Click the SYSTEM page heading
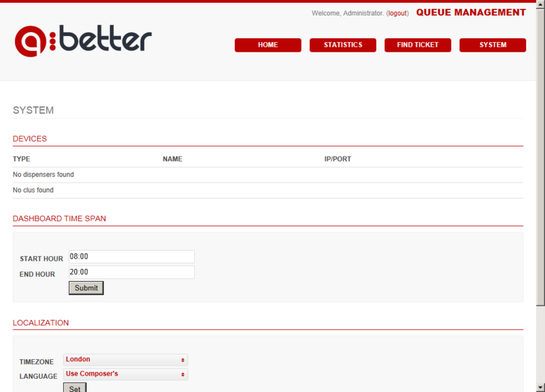 click(33, 110)
